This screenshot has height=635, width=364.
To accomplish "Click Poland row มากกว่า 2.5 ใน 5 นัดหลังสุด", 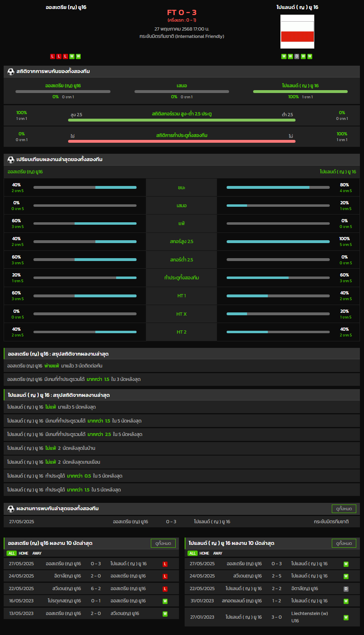I will (182, 434).
